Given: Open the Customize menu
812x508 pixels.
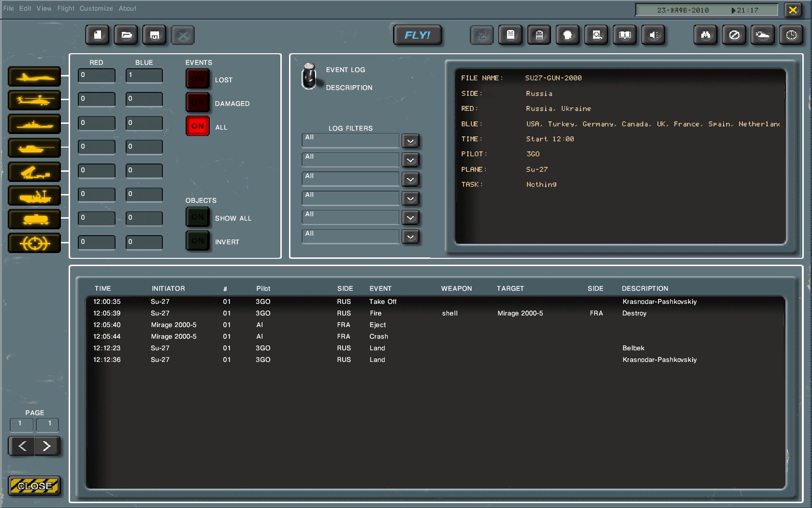Looking at the screenshot, I should coord(96,8).
